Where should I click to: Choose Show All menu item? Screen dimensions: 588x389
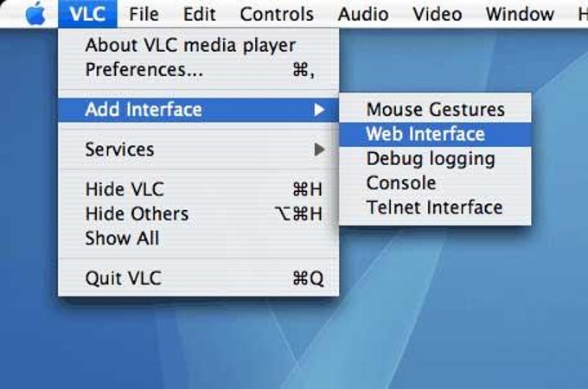point(198,239)
